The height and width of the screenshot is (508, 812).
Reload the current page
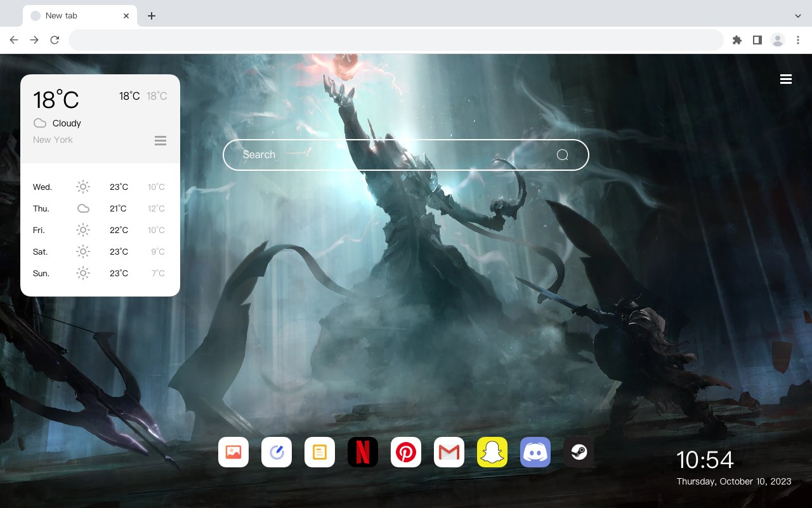tap(55, 40)
